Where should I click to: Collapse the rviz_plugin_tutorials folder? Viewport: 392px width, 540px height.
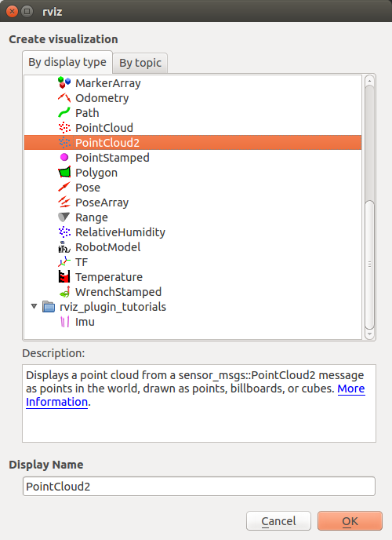tap(34, 306)
